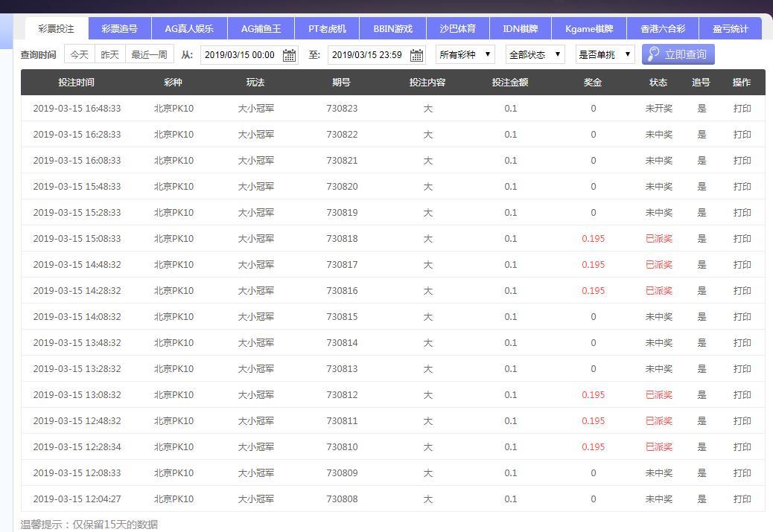
Task: Open the start date calendar picker icon
Action: click(290, 55)
